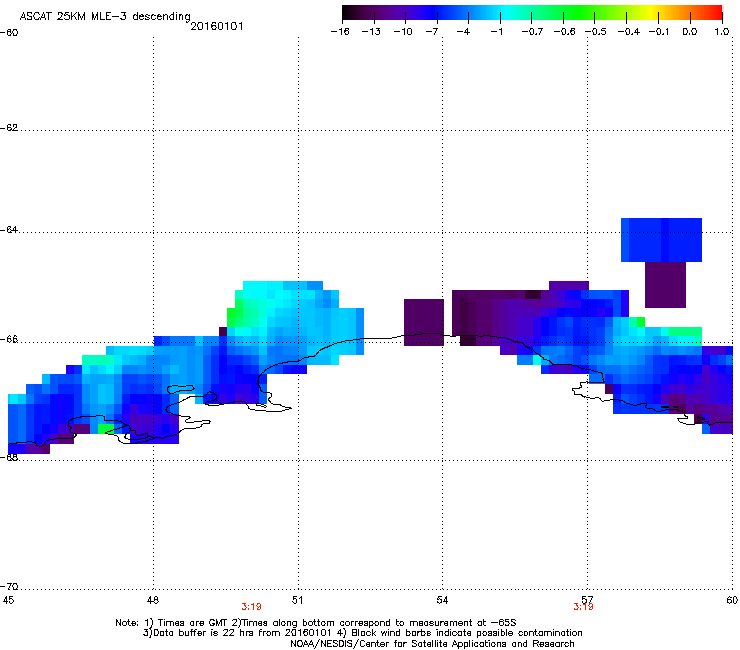
Task: Click the colorbar label -16
Action: tap(340, 32)
